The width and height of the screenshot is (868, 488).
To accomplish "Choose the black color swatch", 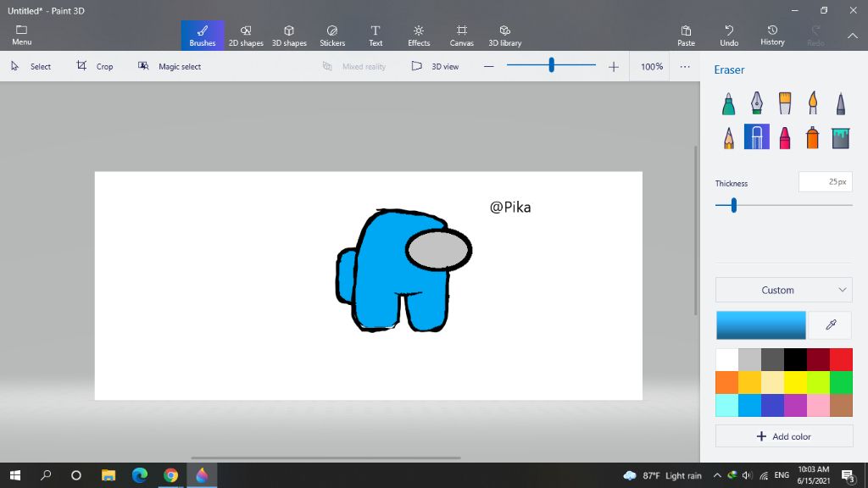I will 795,359.
